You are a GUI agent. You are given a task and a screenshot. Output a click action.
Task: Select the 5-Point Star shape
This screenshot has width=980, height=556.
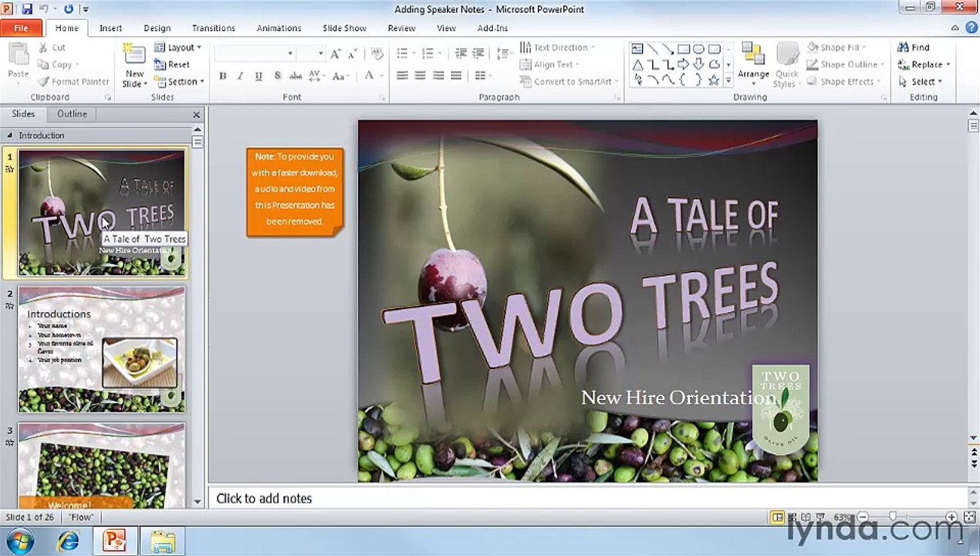tap(715, 80)
